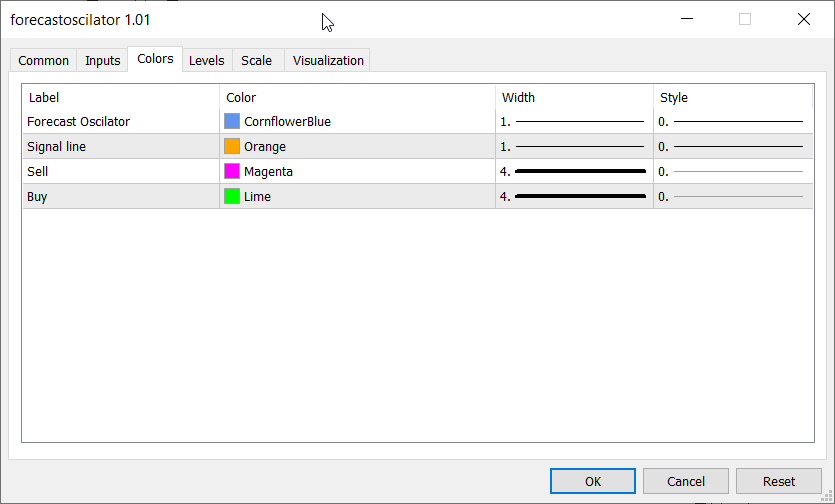Go to the Levels tab

207,61
